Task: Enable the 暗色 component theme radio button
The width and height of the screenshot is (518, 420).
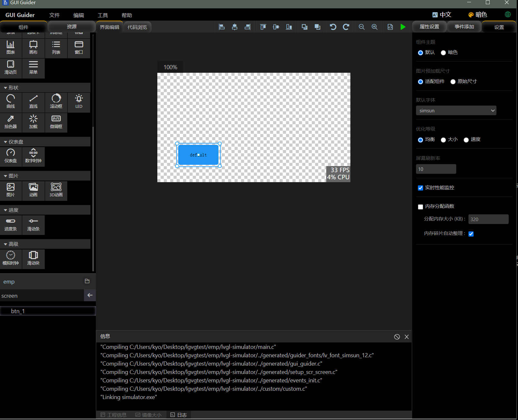Action: pos(443,52)
